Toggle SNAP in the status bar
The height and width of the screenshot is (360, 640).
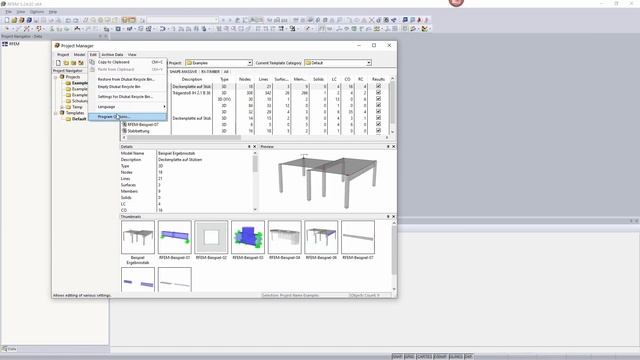click(x=397, y=357)
